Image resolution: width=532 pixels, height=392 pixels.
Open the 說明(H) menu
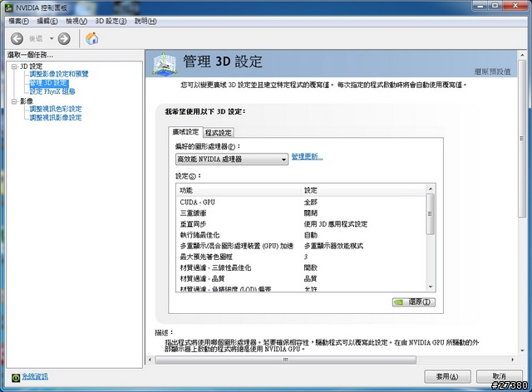click(145, 21)
